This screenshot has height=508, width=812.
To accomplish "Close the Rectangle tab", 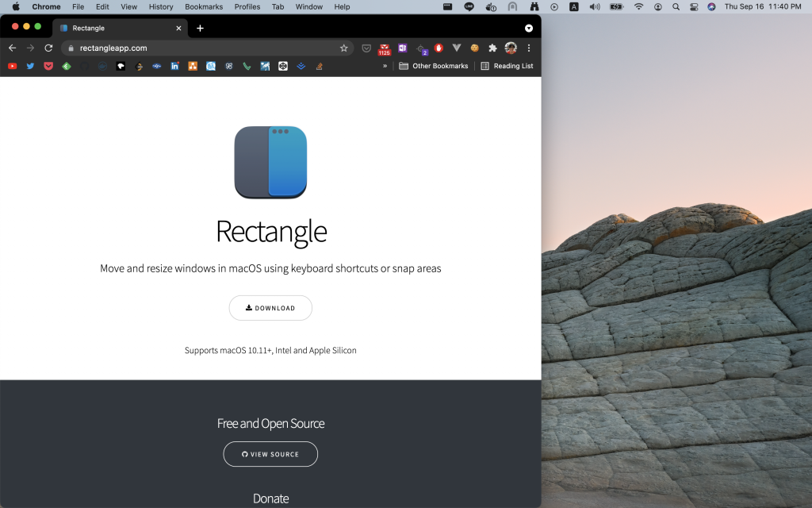I will pos(178,28).
